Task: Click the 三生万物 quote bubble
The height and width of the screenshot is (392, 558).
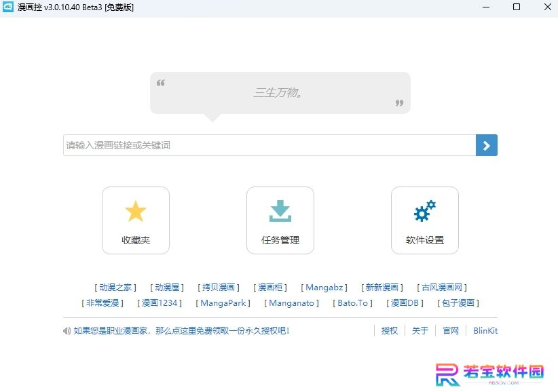Action: coord(280,93)
